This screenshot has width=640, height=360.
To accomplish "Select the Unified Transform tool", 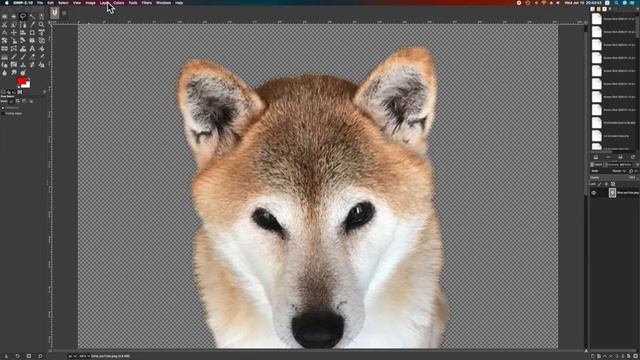I will coord(41,32).
